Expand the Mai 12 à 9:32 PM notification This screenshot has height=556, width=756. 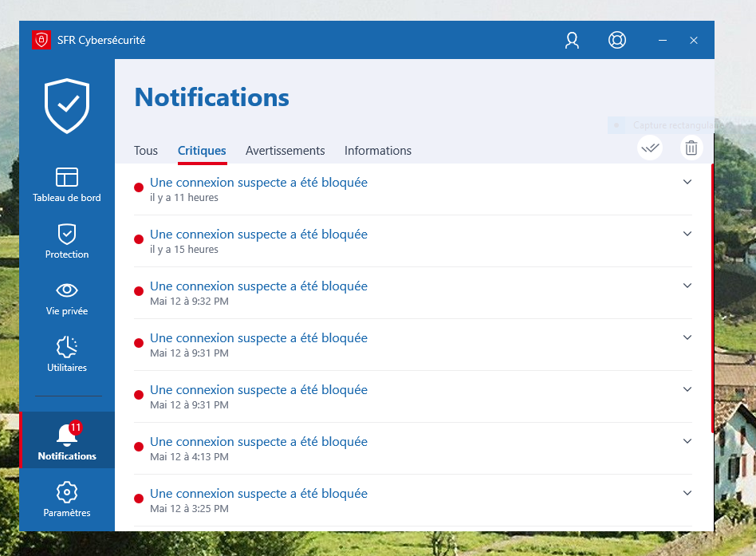(687, 286)
